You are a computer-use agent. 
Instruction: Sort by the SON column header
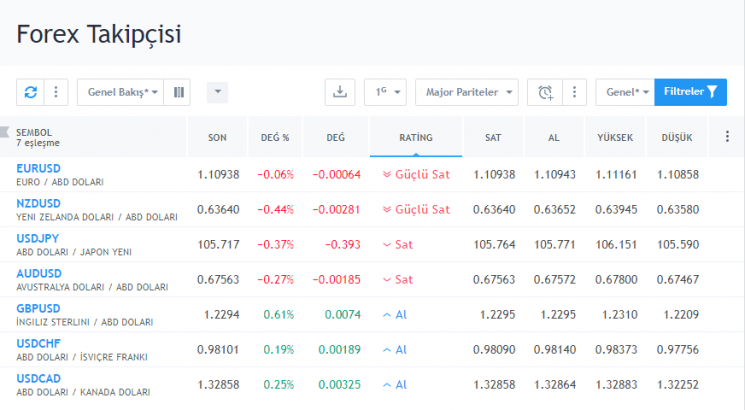(217, 138)
